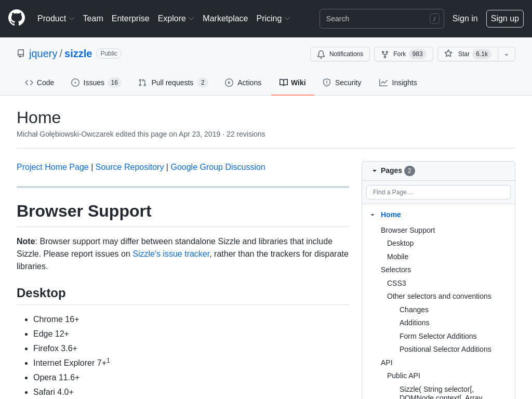Jump to API section in sidebar
The height and width of the screenshot is (399, 532).
[x=387, y=363]
